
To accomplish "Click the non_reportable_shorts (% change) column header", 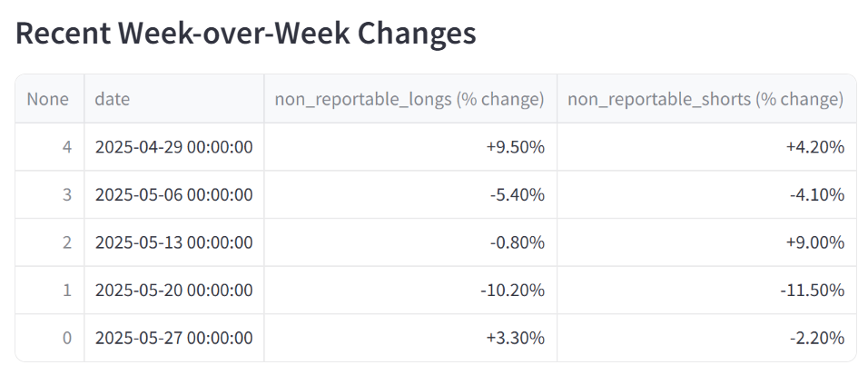I will click(706, 99).
